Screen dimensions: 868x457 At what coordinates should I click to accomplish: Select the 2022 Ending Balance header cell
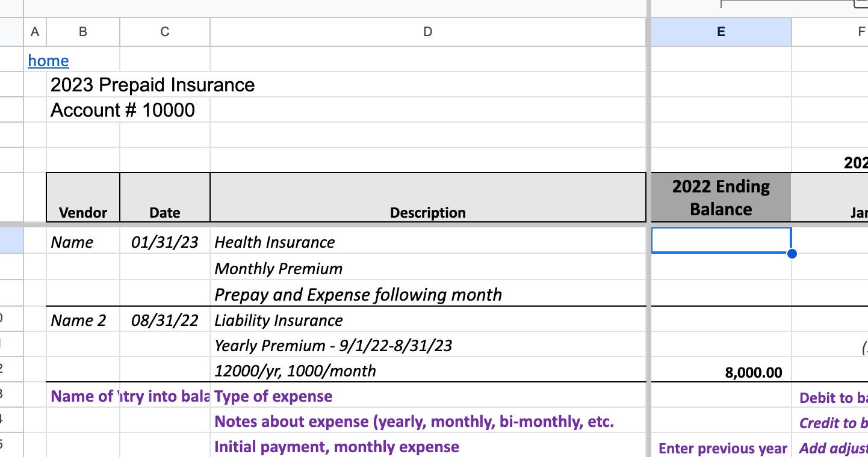(721, 197)
